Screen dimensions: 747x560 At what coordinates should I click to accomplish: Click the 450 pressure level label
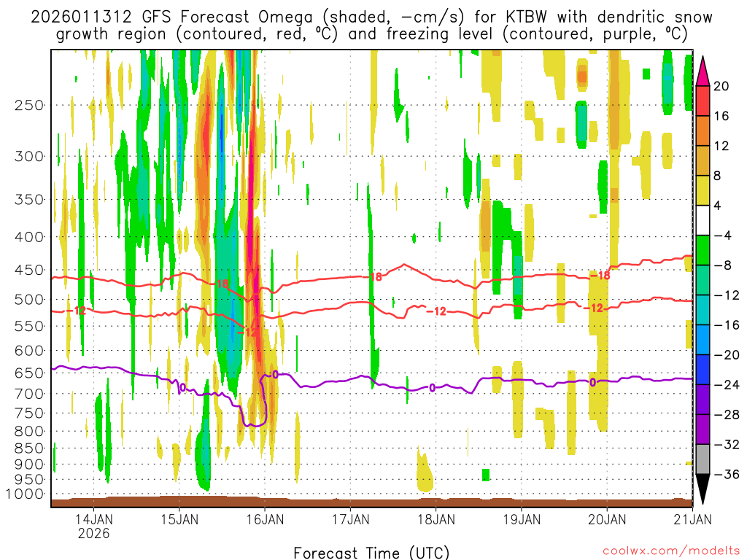(x=29, y=270)
